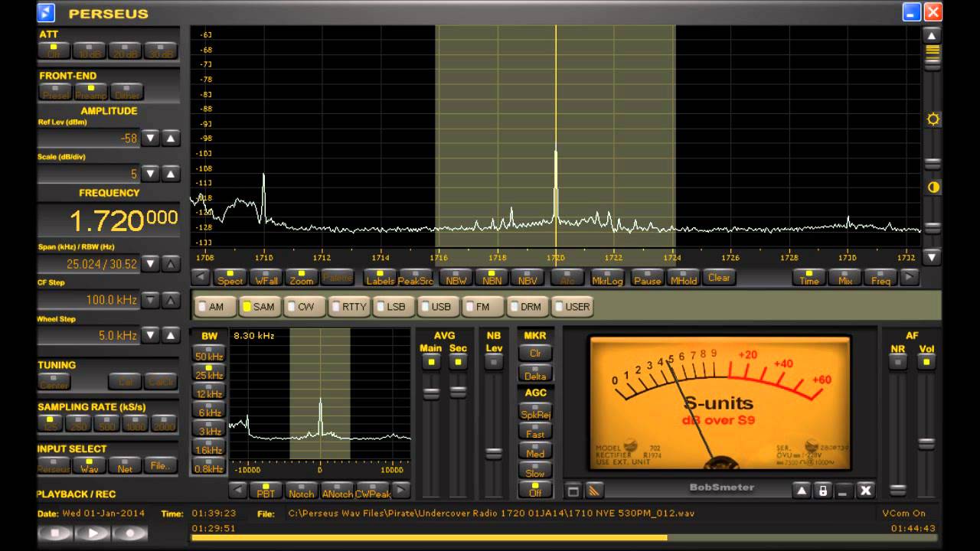Switch to CW mode
980x551 pixels.
click(304, 306)
